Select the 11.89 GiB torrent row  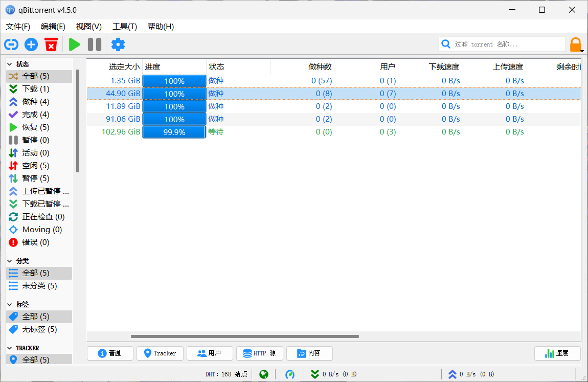click(x=334, y=106)
